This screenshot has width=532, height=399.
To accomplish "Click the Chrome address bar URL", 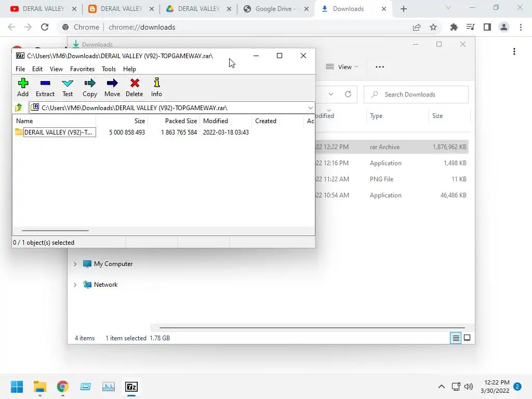I will click(142, 27).
